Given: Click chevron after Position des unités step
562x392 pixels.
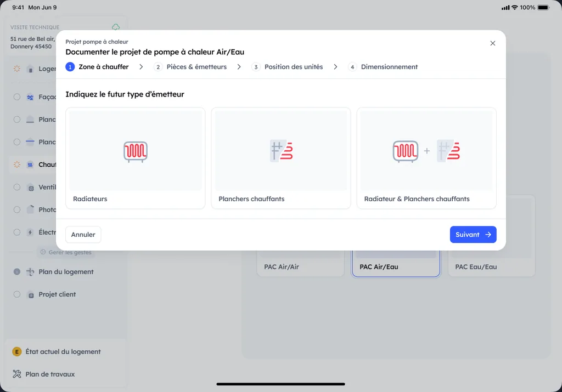Looking at the screenshot, I should 335,67.
